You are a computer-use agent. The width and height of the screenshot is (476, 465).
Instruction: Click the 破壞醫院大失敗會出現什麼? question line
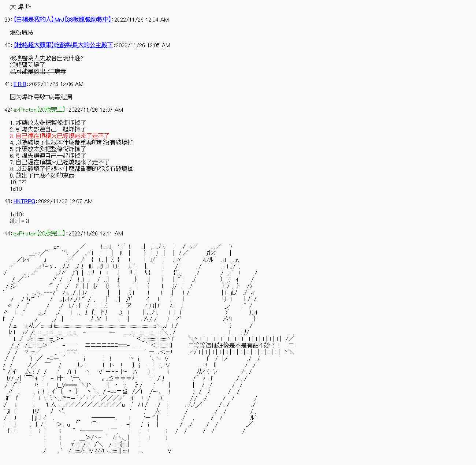coord(47,58)
